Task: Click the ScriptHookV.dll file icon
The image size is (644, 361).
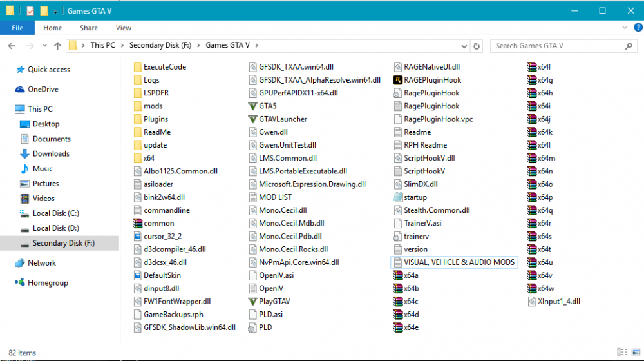Action: [x=397, y=159]
